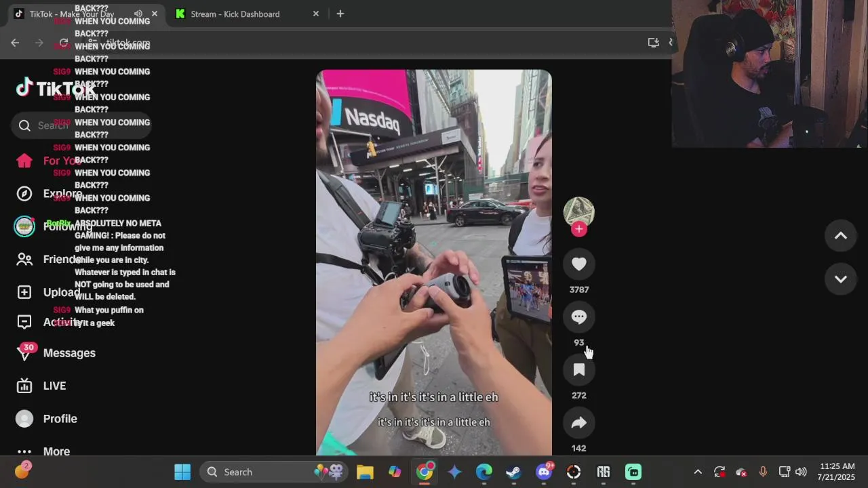Image resolution: width=868 pixels, height=488 pixels.
Task: Click the microphone tray icon
Action: click(763, 472)
